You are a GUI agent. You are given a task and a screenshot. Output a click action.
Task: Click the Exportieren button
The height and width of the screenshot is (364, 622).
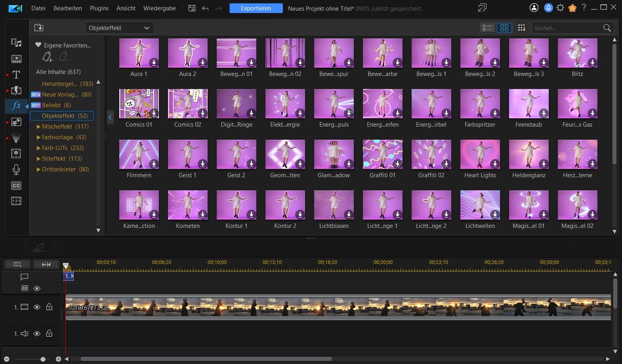pyautogui.click(x=256, y=8)
